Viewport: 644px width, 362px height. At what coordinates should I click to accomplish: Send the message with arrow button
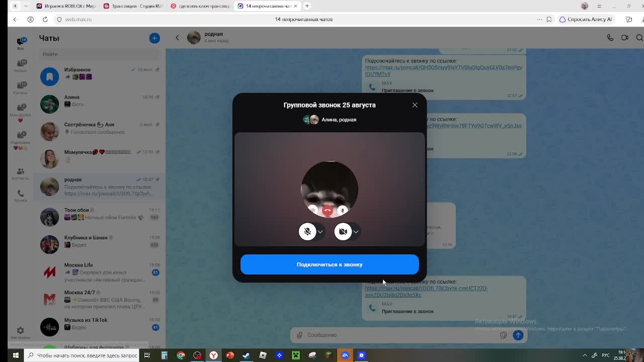(518, 335)
